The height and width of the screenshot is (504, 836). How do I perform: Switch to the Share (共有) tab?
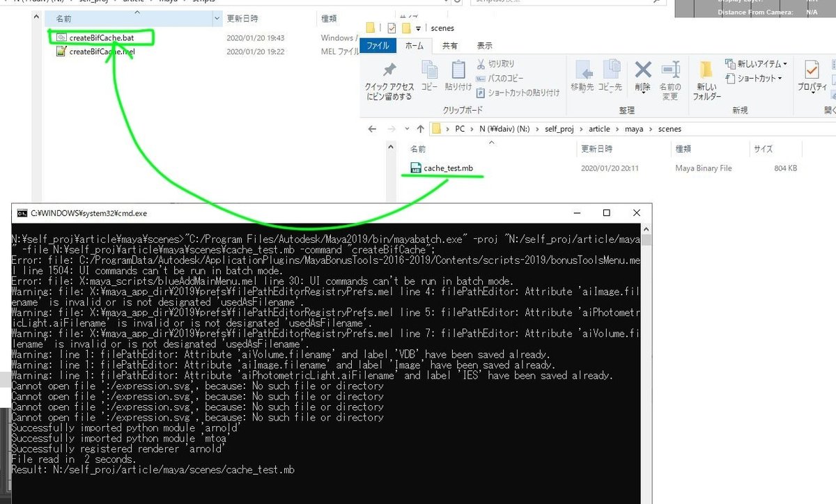451,45
